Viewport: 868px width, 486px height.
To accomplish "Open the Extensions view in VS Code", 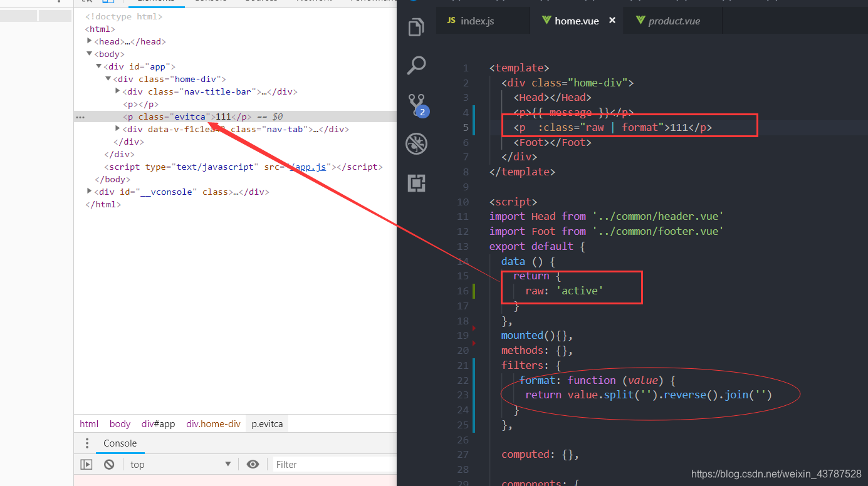I will pyautogui.click(x=416, y=183).
